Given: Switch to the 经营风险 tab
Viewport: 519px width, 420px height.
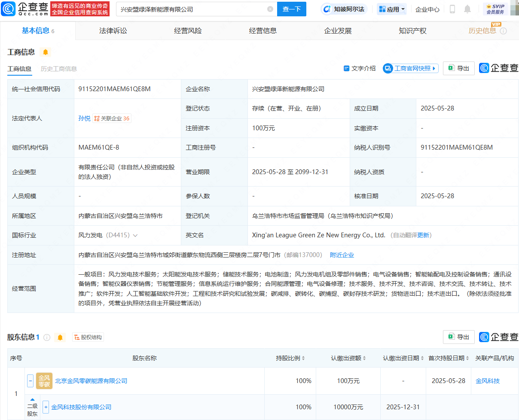Looking at the screenshot, I should [188, 31].
